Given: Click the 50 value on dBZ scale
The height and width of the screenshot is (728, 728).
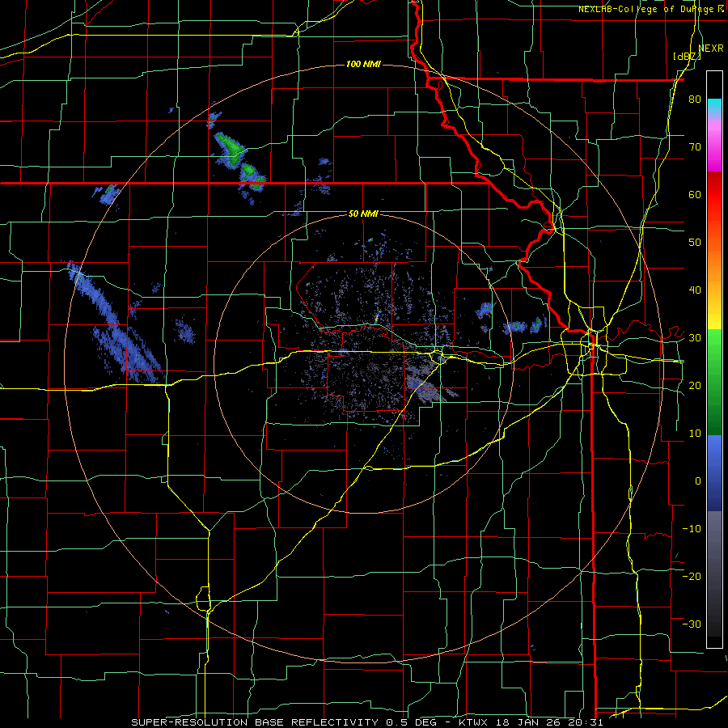Looking at the screenshot, I should (695, 243).
